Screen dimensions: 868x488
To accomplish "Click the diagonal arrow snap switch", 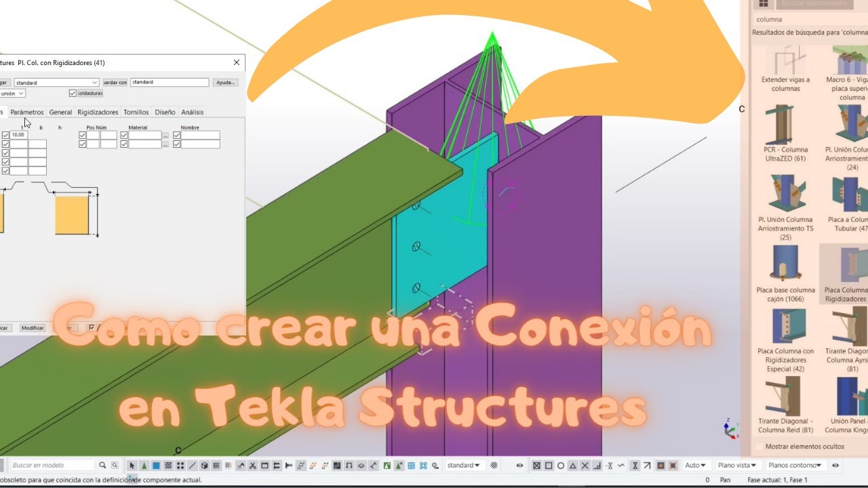I will (x=647, y=465).
